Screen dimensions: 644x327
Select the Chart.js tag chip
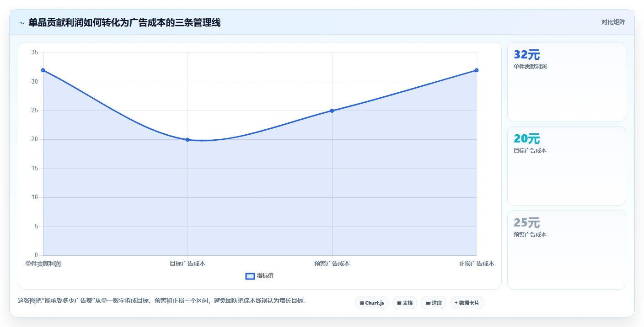(372, 303)
